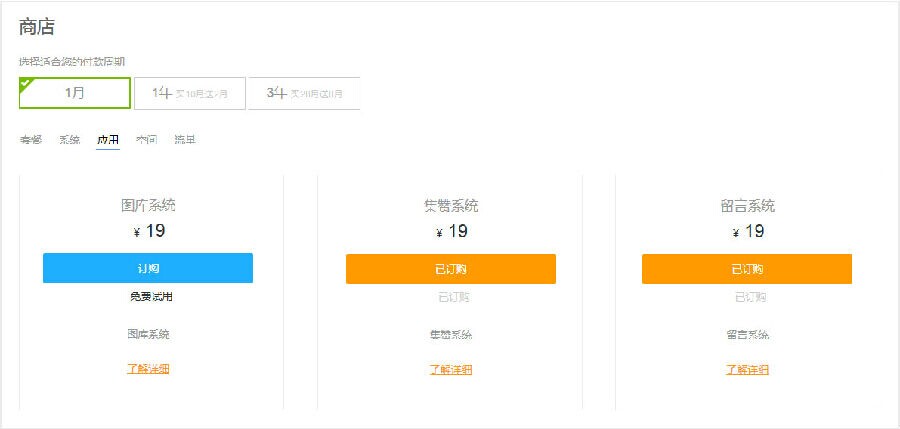
Task: Select the 1月 payment period option
Action: [x=75, y=93]
